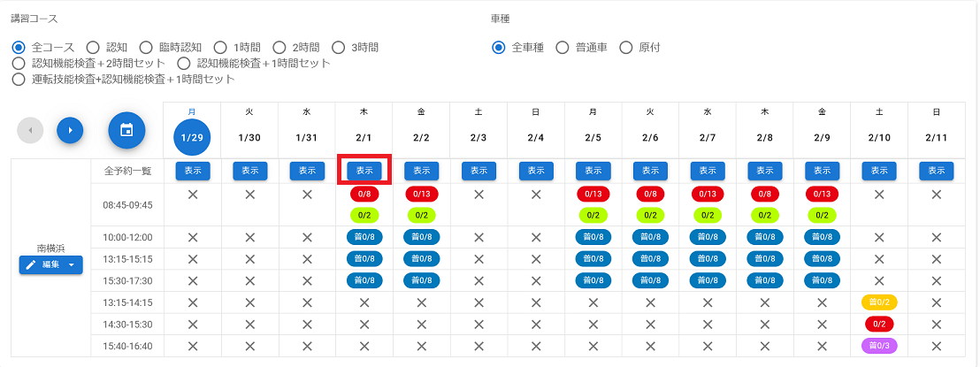Select the 普通車 vehicle type option
This screenshot has height=367, width=980.
point(562,48)
